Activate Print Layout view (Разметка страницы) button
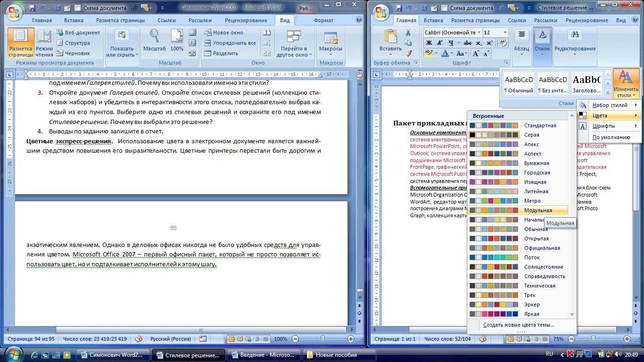644x362 pixels. 21,43
